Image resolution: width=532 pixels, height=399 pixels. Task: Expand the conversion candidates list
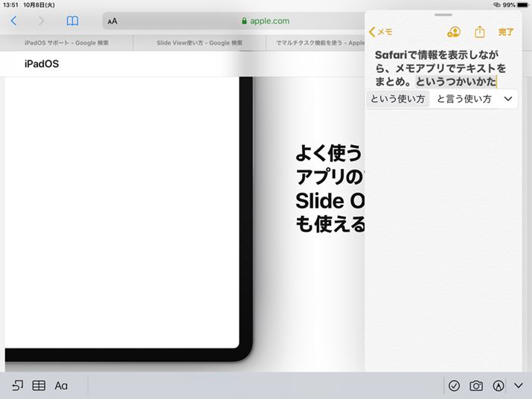point(508,98)
